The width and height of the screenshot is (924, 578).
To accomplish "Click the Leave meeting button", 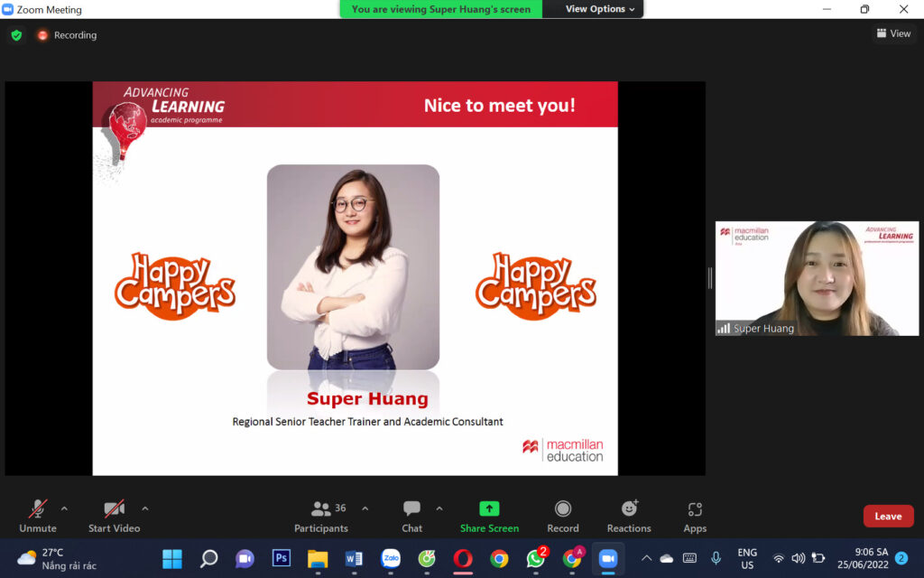I will tap(888, 517).
